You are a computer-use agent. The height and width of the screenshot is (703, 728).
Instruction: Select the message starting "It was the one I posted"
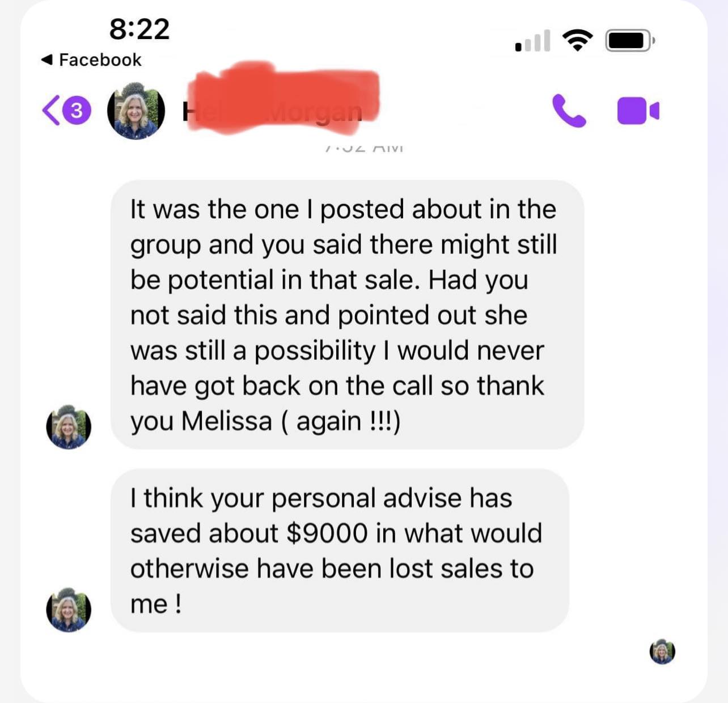point(347,315)
